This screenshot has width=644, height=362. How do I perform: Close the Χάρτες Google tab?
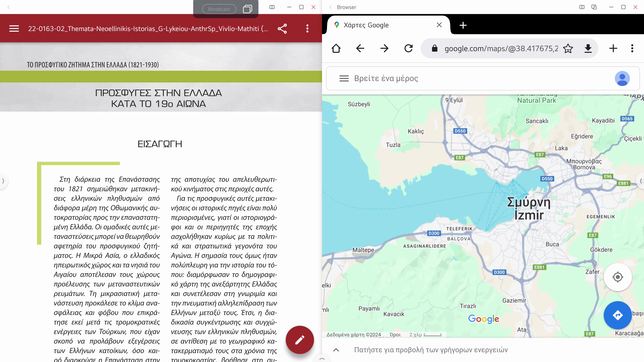point(439,25)
